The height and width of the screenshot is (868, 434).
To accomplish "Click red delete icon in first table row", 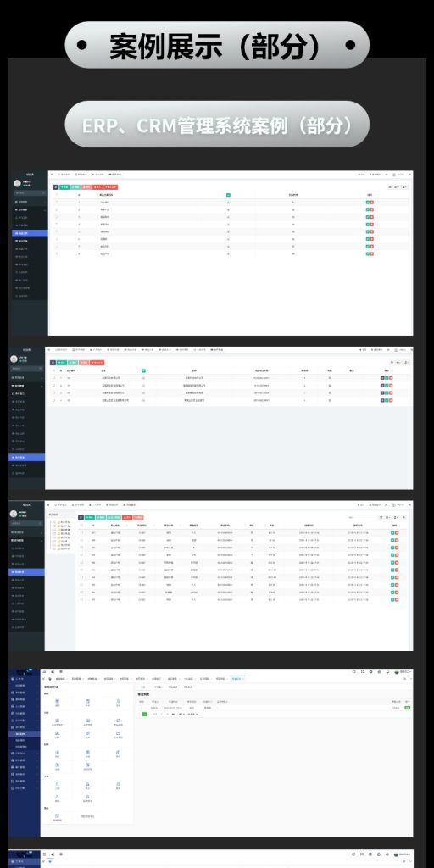I will [372, 203].
